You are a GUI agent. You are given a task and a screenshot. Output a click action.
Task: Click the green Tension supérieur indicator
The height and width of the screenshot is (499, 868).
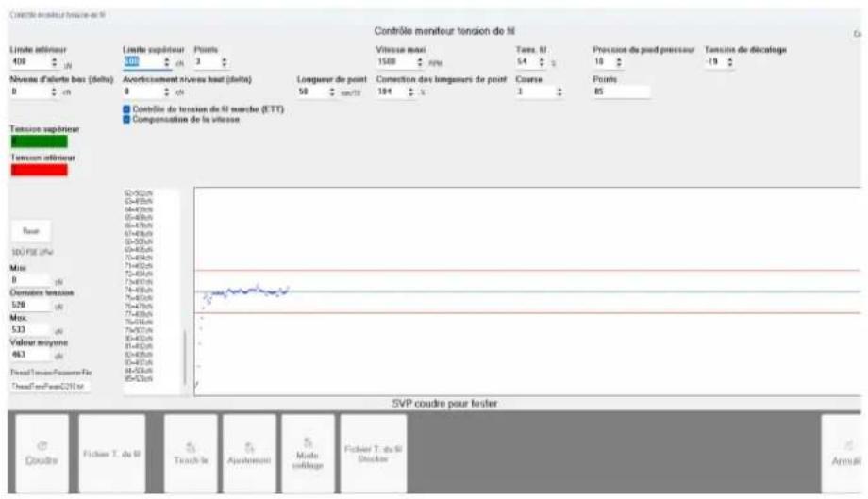pyautogui.click(x=40, y=141)
